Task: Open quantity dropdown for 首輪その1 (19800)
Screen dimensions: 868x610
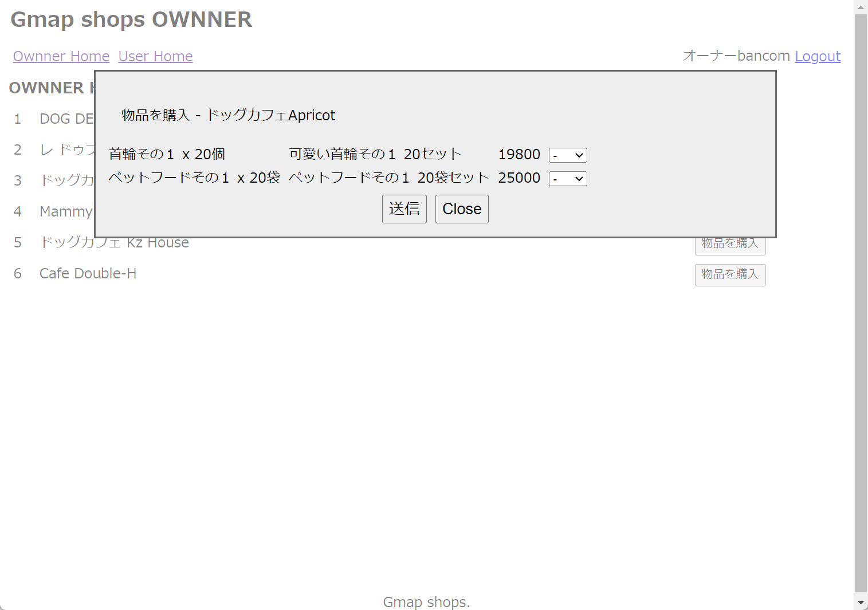Action: 568,155
